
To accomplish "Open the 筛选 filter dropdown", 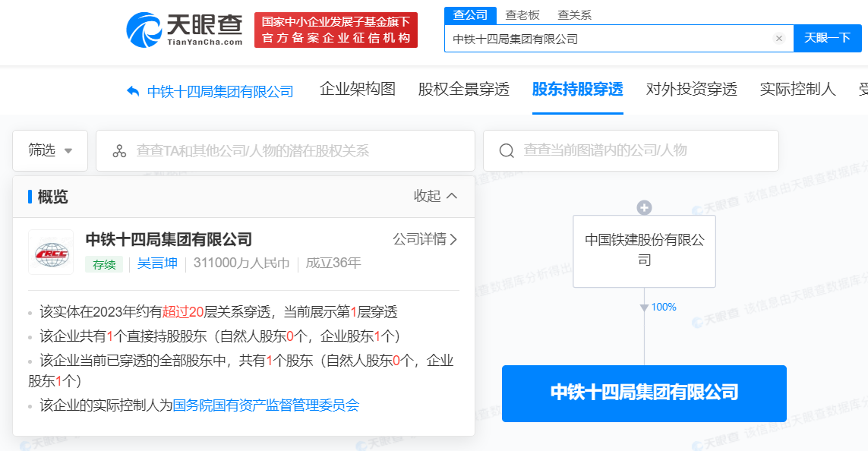I will click(x=50, y=150).
